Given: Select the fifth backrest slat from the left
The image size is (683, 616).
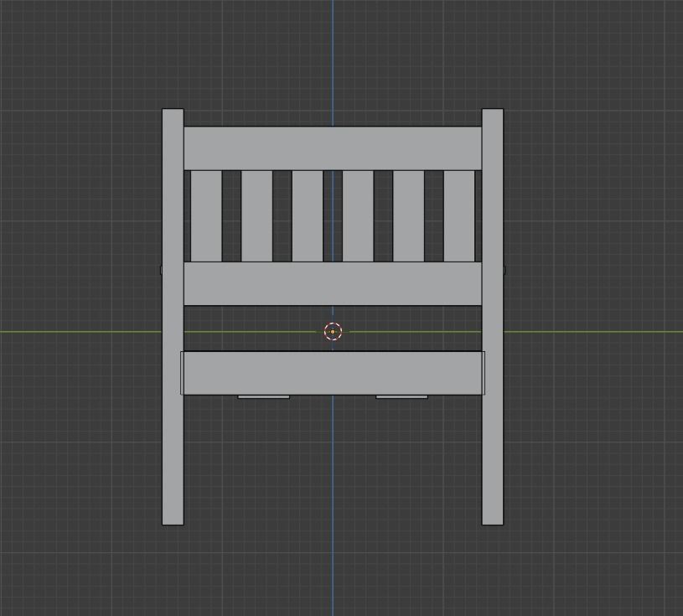Looking at the screenshot, I should (409, 216).
